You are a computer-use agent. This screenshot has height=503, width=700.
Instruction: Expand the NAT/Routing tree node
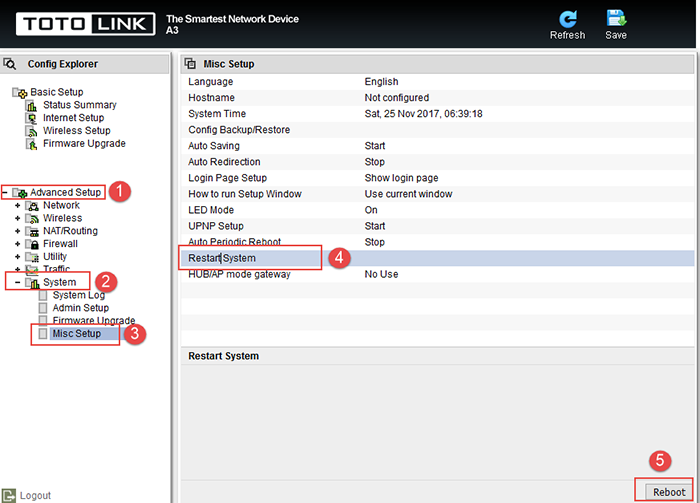[17, 231]
